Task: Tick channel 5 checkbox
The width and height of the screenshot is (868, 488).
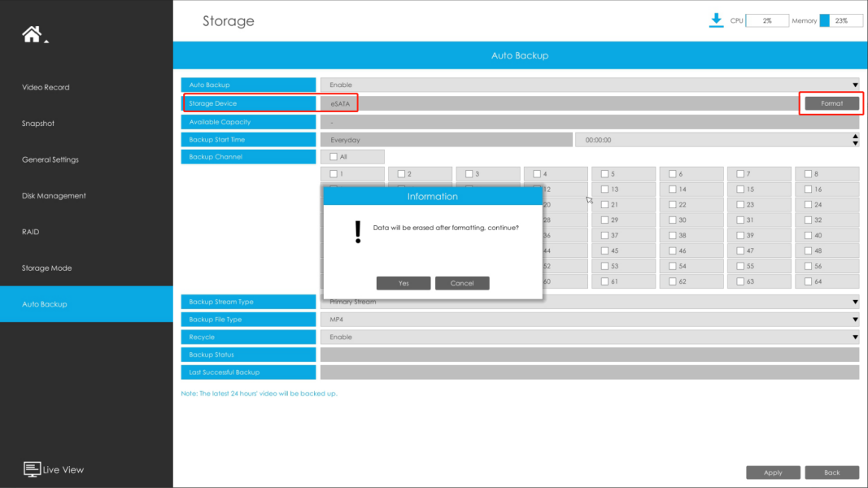Action: 604,174
